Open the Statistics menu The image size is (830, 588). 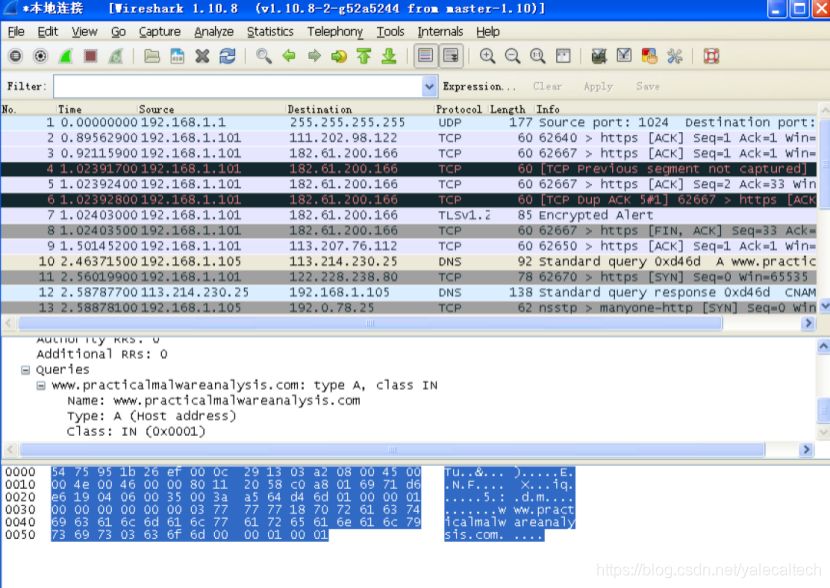click(270, 32)
